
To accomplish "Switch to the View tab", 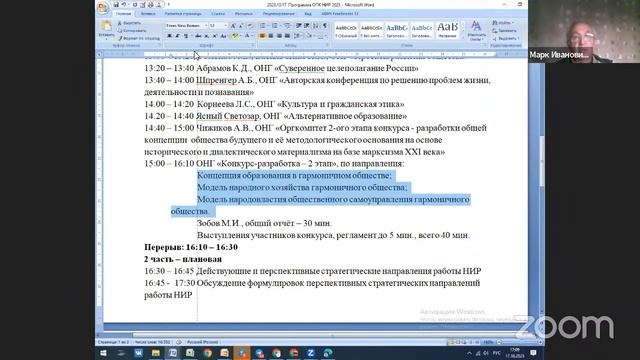I will tap(308, 14).
